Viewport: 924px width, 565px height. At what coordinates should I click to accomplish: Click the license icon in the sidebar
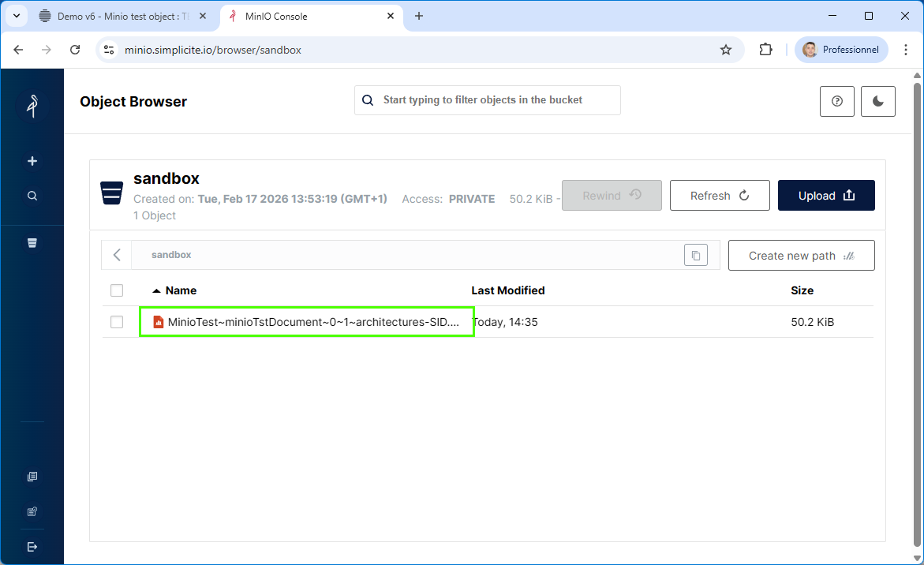coord(32,511)
